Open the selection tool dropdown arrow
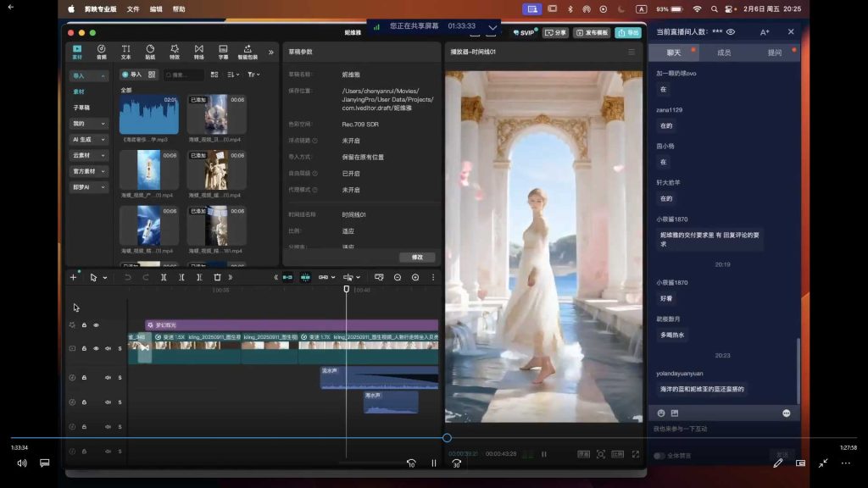868x488 pixels. 104,278
